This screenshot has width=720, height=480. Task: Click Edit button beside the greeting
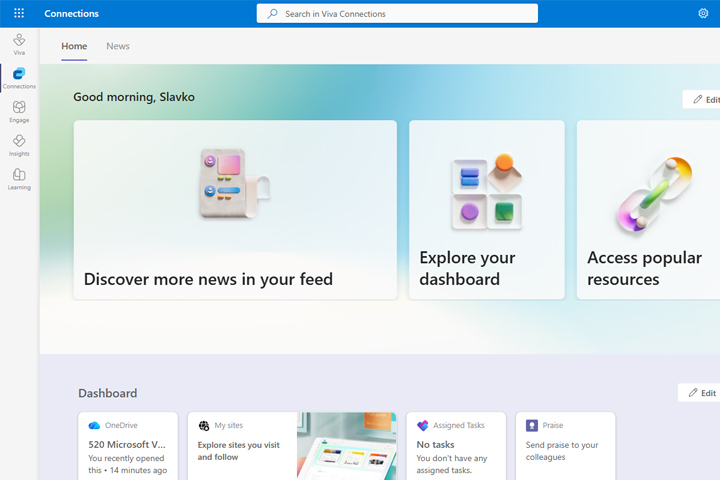[704, 100]
